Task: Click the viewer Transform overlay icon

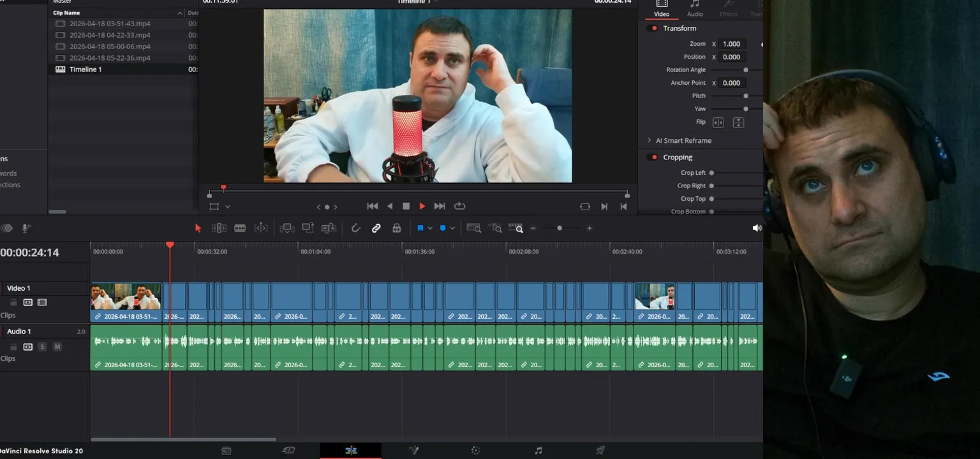Action: point(214,207)
